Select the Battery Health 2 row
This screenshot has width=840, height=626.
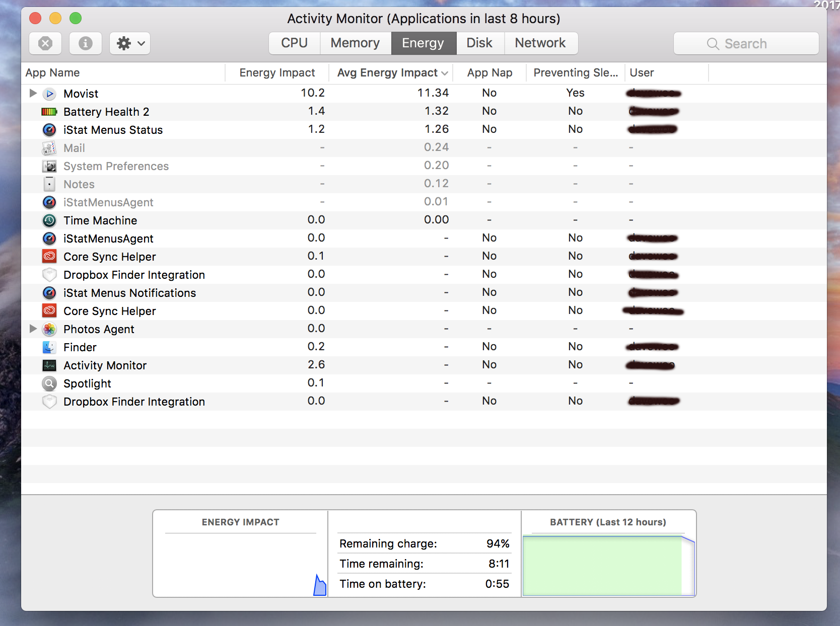[424, 112]
